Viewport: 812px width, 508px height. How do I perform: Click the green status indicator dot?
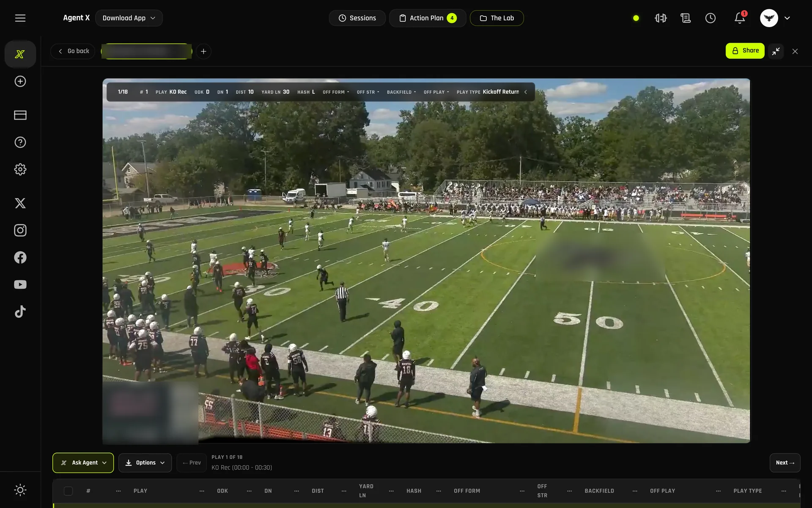(x=636, y=18)
